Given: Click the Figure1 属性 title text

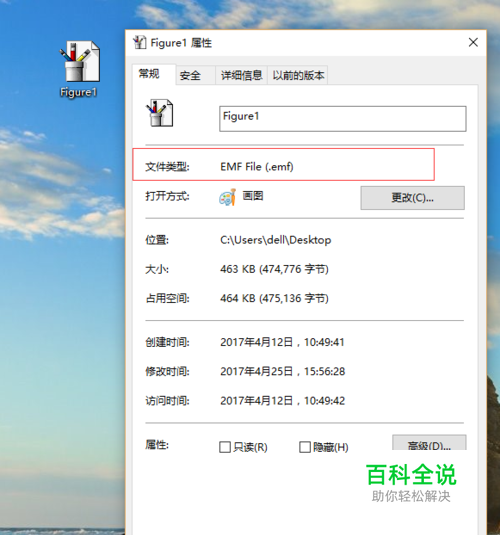Looking at the screenshot, I should [x=181, y=43].
